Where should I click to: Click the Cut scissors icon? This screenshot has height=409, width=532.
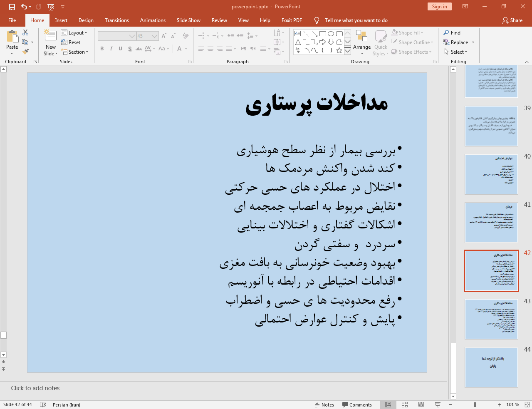coord(25,32)
